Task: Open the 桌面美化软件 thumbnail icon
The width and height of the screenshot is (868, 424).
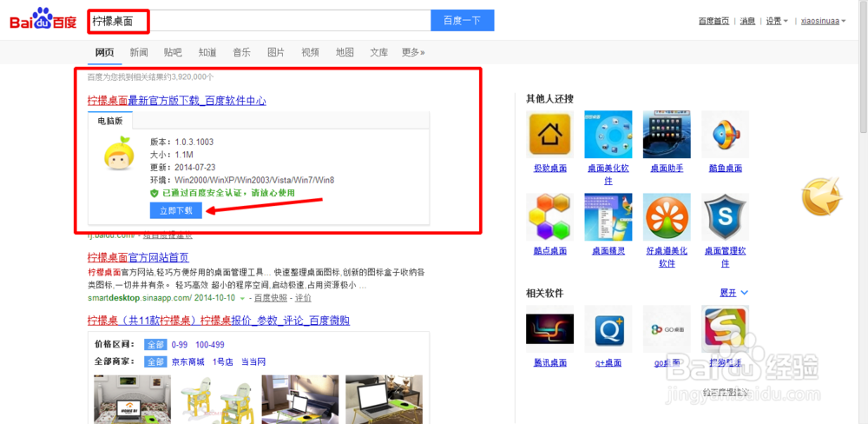Action: click(608, 134)
